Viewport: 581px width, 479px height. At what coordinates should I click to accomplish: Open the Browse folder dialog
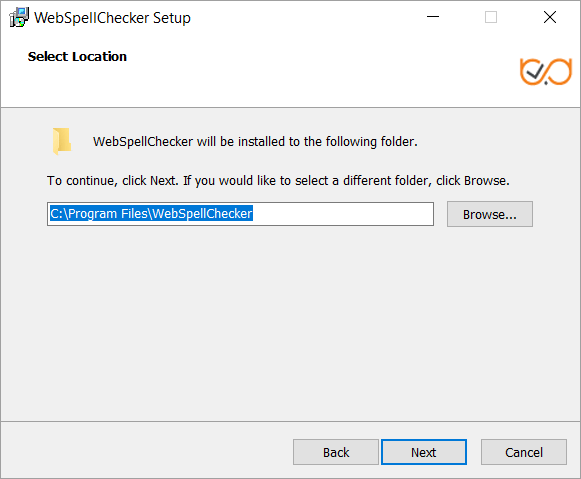coord(489,214)
